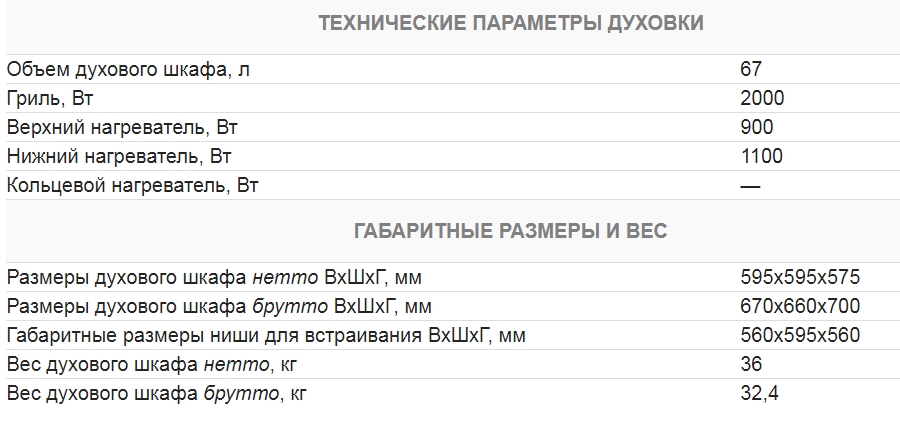The width and height of the screenshot is (900, 424).
Task: Select the niche dimensions value 560x595x560
Action: (800, 335)
